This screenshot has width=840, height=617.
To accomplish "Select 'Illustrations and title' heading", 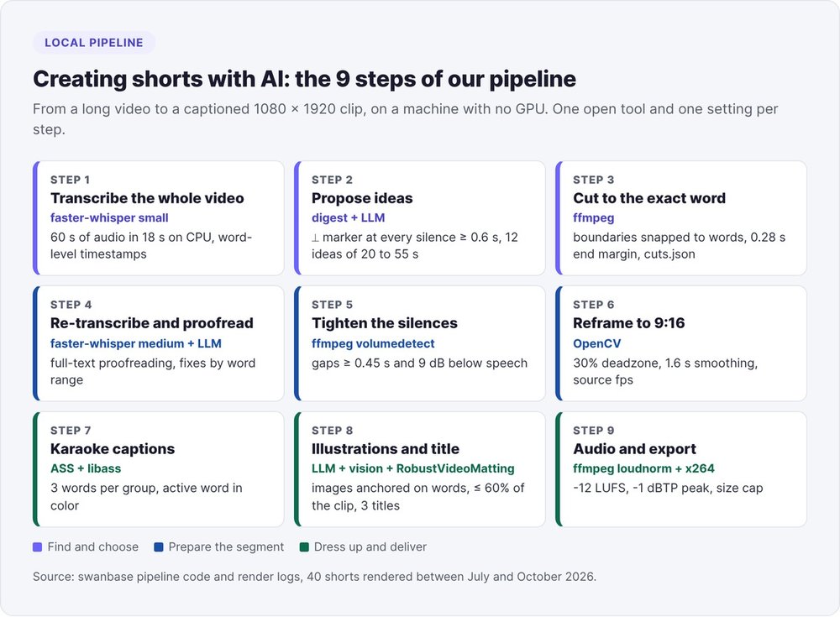I will (x=386, y=449).
